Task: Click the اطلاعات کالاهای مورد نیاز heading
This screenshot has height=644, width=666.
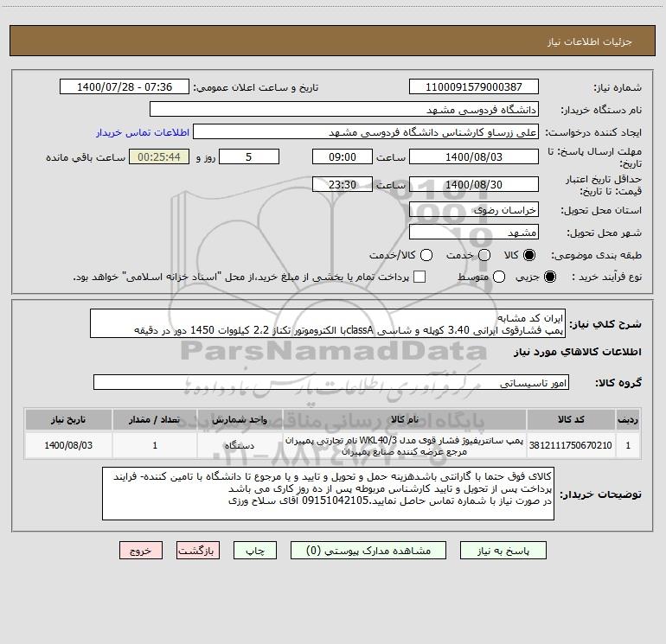Action: point(578,352)
